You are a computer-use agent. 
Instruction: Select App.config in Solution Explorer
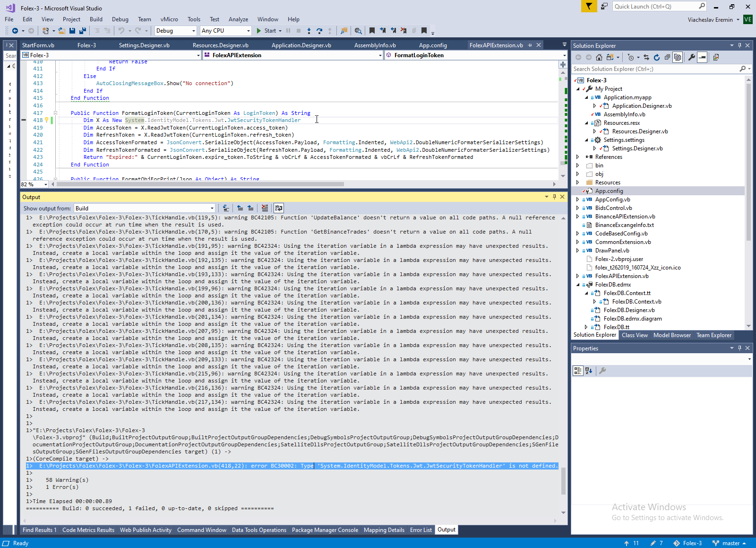coord(609,191)
